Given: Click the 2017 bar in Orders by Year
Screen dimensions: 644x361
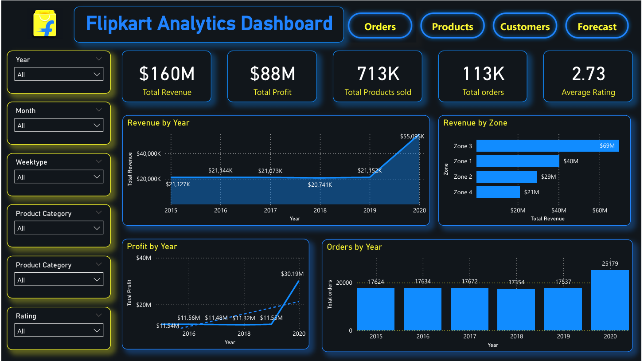Looking at the screenshot, I should [x=469, y=309].
